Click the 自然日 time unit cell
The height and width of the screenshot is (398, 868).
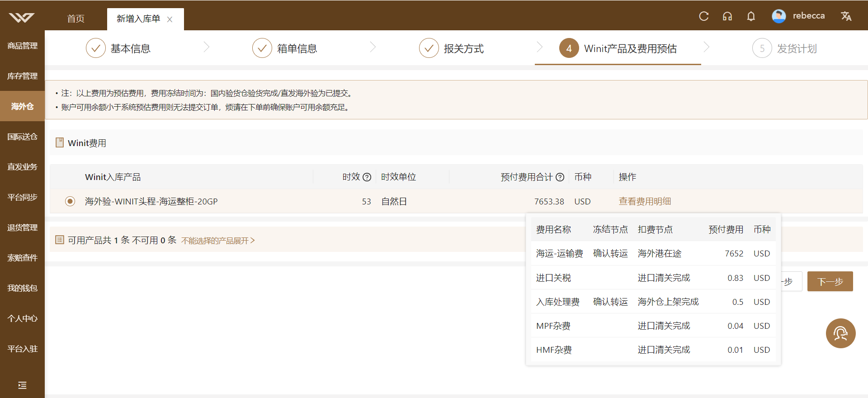394,201
